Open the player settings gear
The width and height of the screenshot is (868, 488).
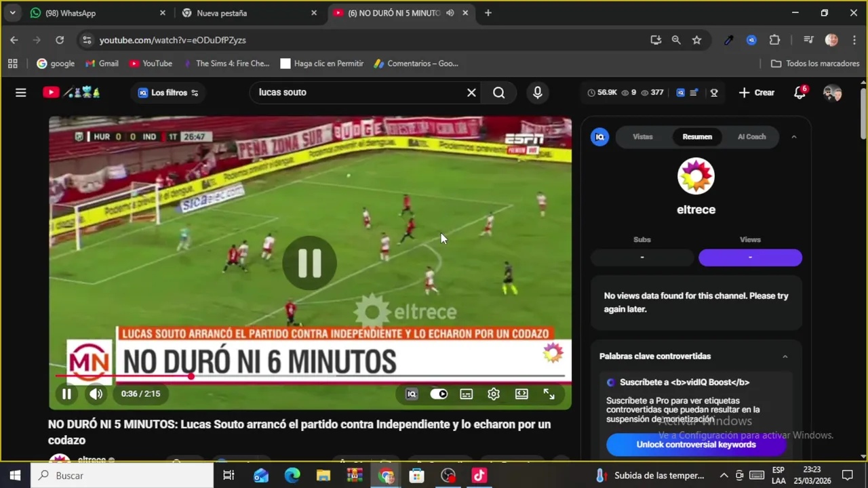pyautogui.click(x=494, y=394)
